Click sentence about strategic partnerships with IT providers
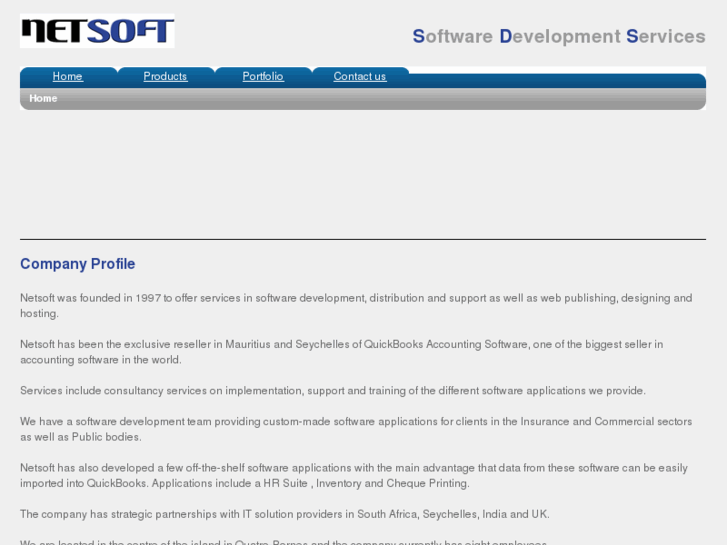The height and width of the screenshot is (545, 727). (285, 514)
